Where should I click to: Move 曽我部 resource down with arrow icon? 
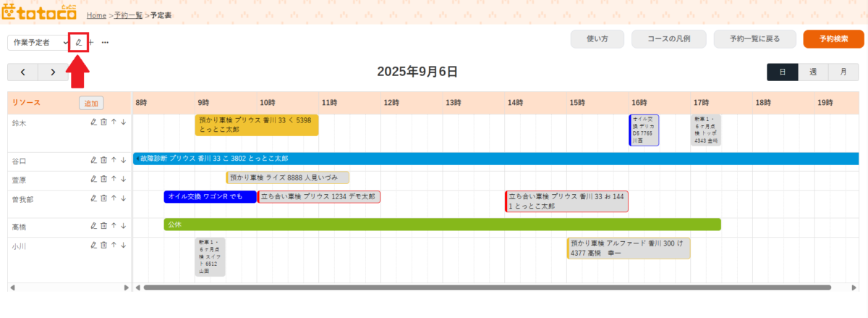pyautogui.click(x=124, y=198)
